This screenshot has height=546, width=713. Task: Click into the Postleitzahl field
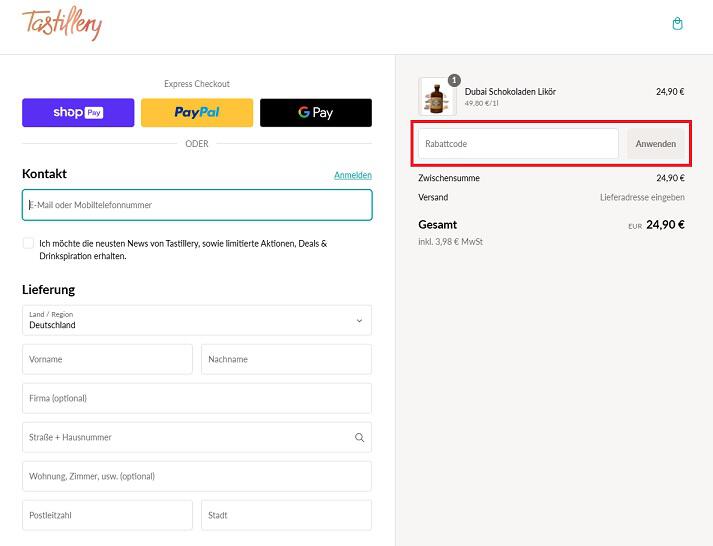pos(107,515)
